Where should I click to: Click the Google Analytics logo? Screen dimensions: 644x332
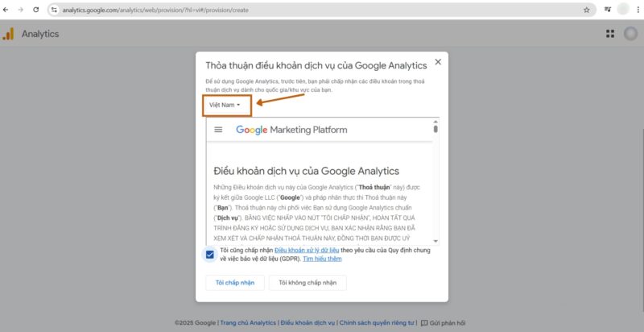click(x=8, y=34)
